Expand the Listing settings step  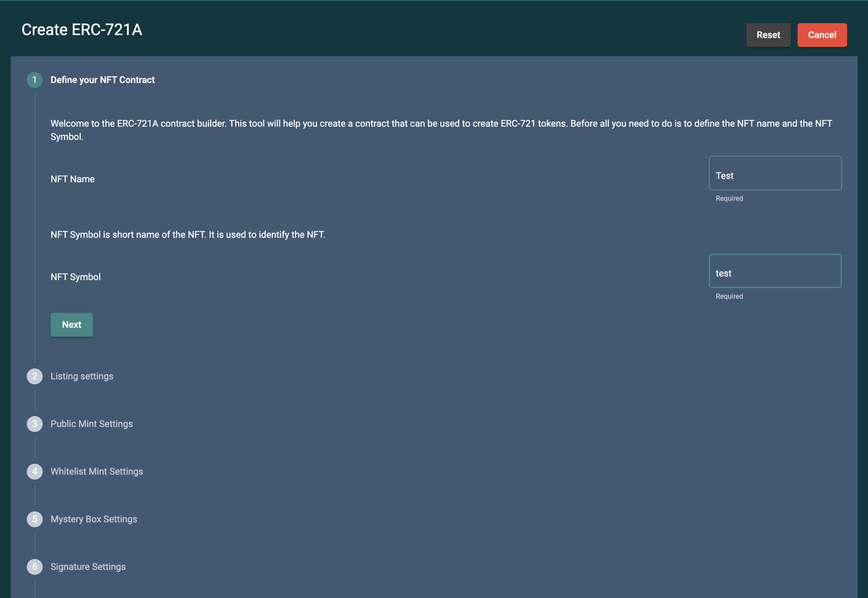click(82, 376)
